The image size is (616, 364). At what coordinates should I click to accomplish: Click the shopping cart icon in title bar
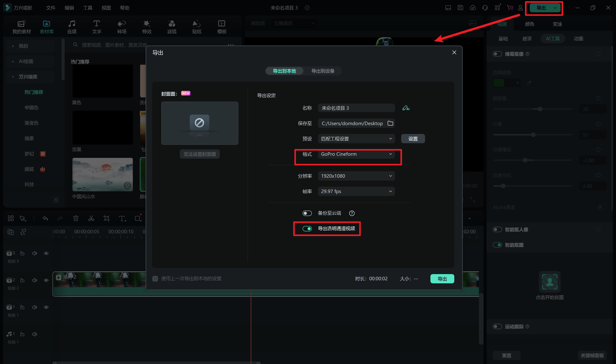point(510,8)
